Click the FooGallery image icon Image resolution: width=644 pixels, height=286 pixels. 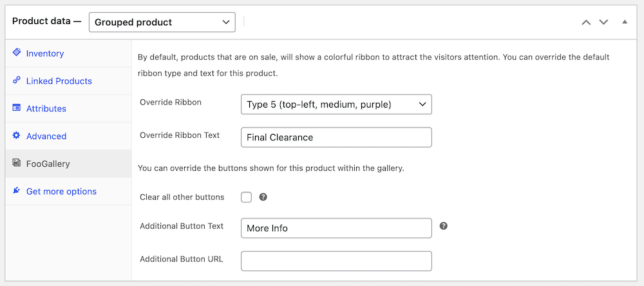(x=17, y=163)
